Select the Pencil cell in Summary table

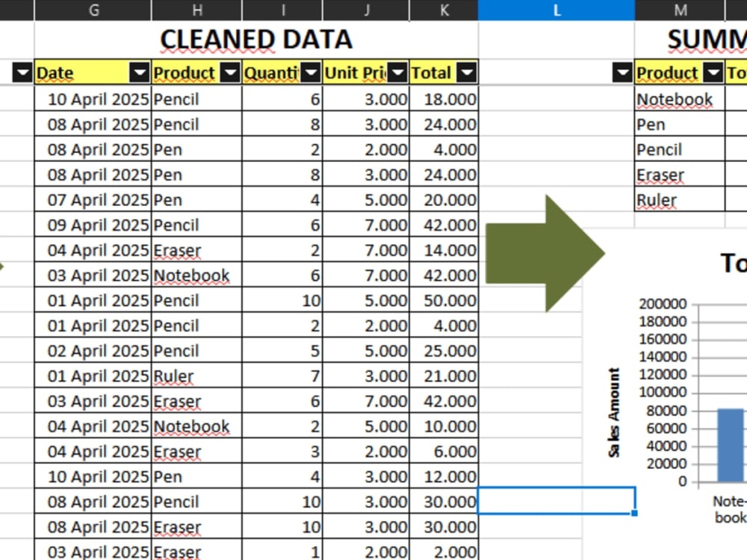pyautogui.click(x=680, y=149)
